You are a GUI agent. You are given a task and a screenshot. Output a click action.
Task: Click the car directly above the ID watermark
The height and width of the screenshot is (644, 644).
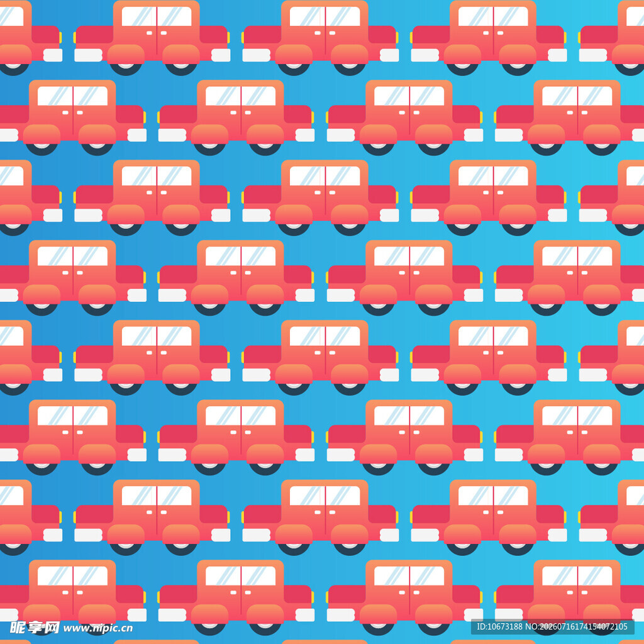570,598
